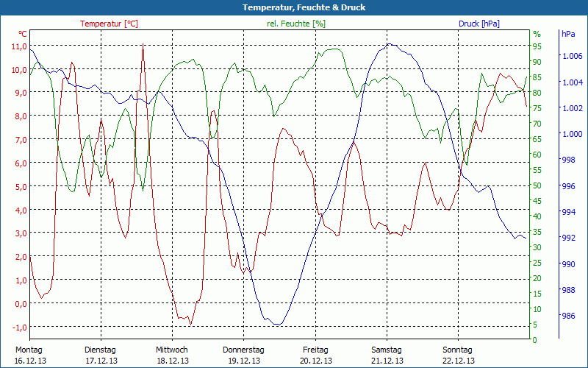Click the 'Freitag' day label
Viewport: 588px width, 368px height.
(x=315, y=350)
